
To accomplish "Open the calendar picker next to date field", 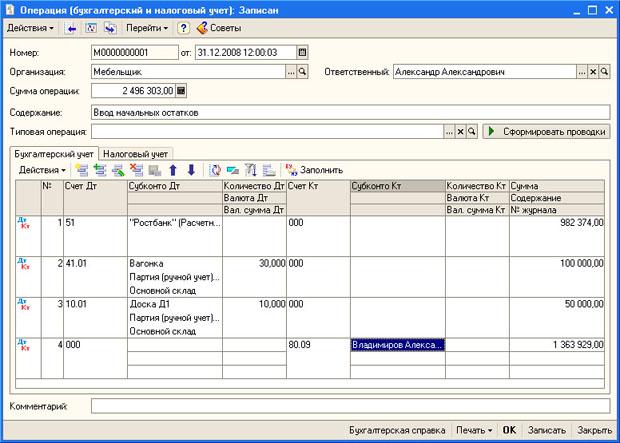I will coord(302,53).
